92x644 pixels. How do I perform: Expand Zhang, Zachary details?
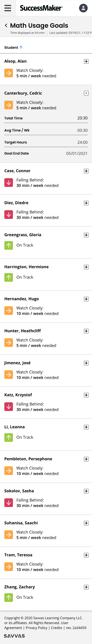pyautogui.click(x=86, y=587)
